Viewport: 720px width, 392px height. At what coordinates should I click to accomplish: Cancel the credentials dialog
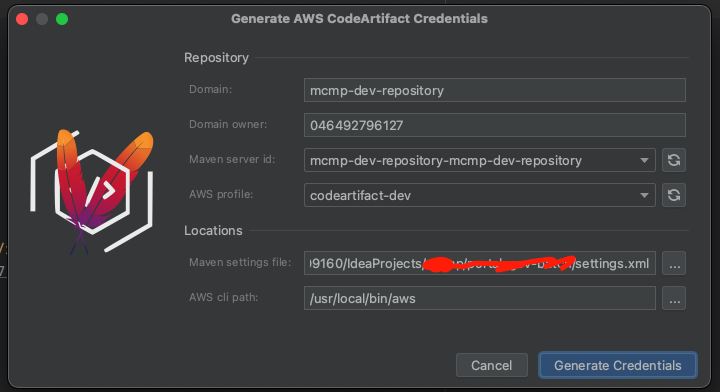point(491,365)
